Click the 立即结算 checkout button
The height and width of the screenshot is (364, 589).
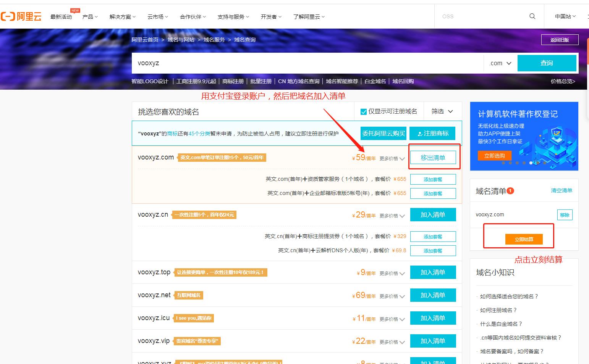pyautogui.click(x=524, y=239)
